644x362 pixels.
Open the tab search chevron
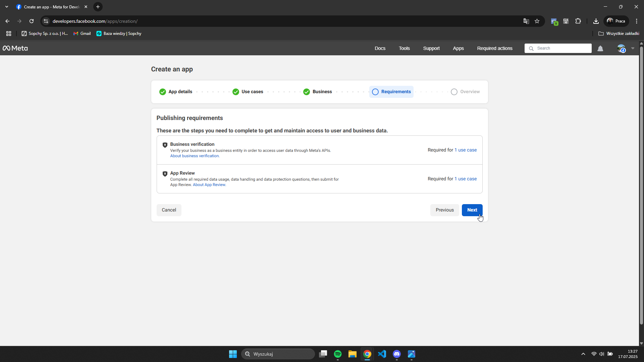[x=7, y=7]
